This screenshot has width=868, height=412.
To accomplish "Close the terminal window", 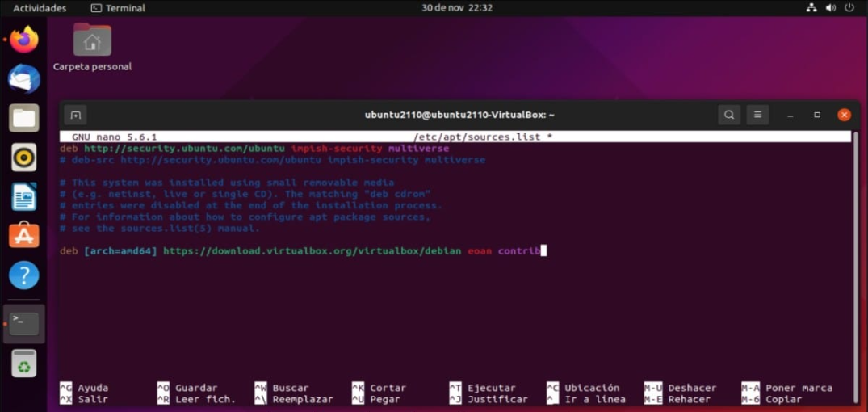I will [x=844, y=116].
